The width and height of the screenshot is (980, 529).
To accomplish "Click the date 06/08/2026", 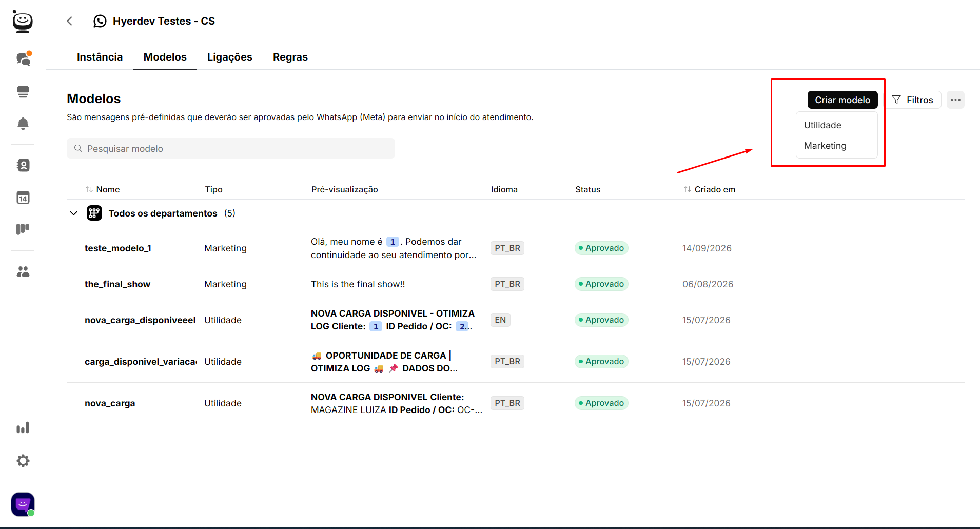I will pyautogui.click(x=708, y=284).
